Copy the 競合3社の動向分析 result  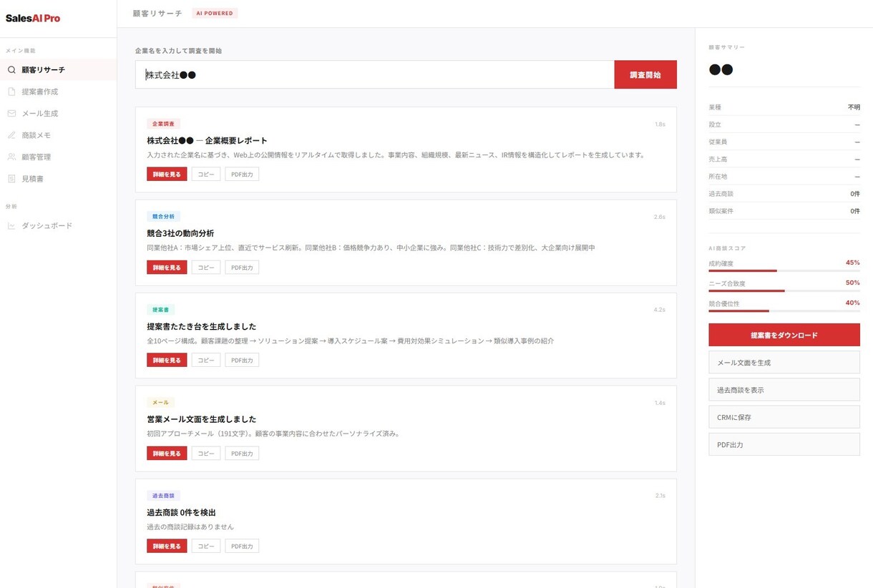tap(206, 267)
